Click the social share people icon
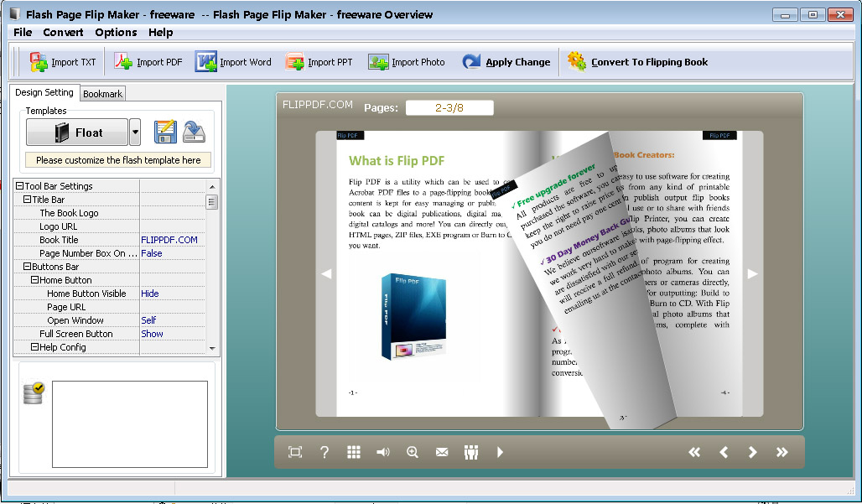The width and height of the screenshot is (862, 504). (x=471, y=452)
